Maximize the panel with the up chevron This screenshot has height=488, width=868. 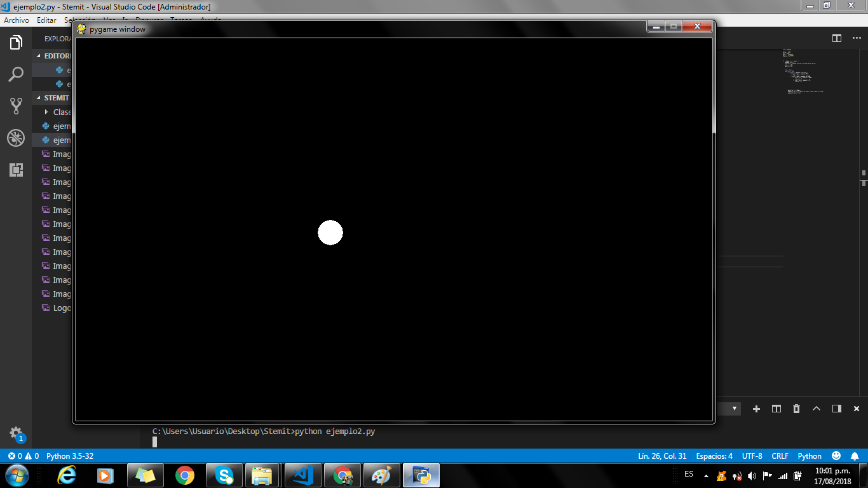pos(817,409)
